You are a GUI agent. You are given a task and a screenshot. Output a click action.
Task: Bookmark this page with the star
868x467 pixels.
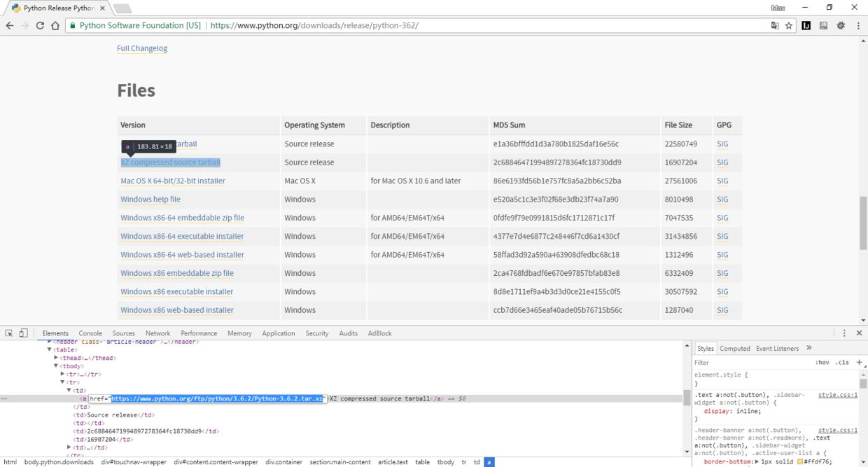pos(789,25)
